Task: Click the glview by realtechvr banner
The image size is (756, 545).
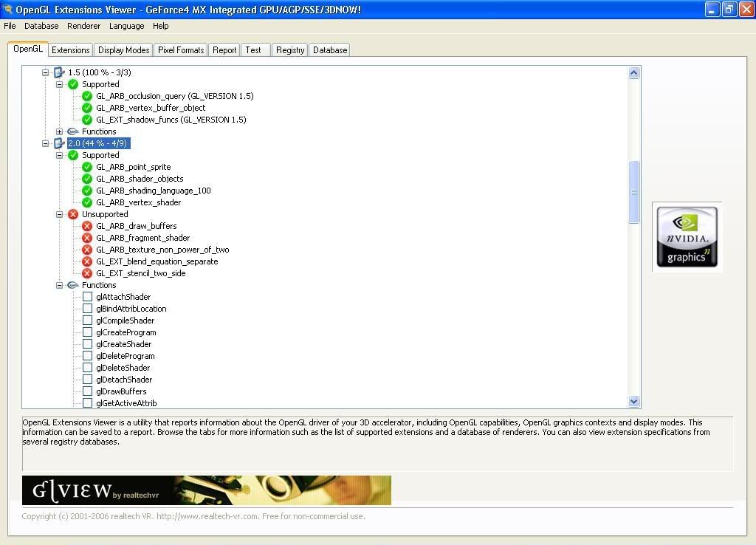Action: 207,490
